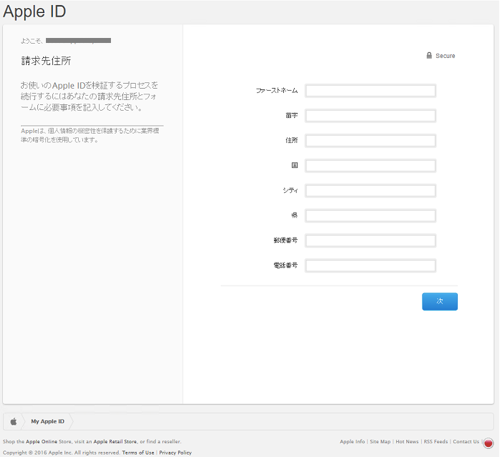Open the Apple Info footer link
Screen dimensions: 500x457
pos(352,442)
